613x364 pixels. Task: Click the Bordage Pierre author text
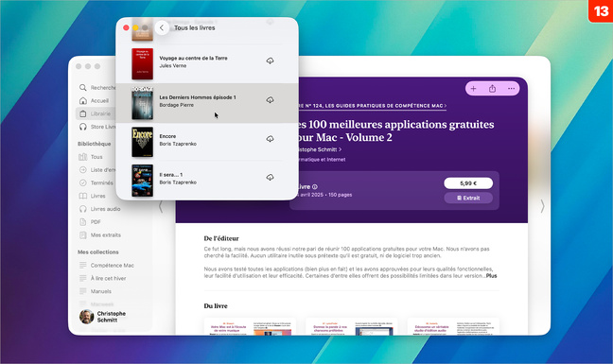click(x=176, y=105)
